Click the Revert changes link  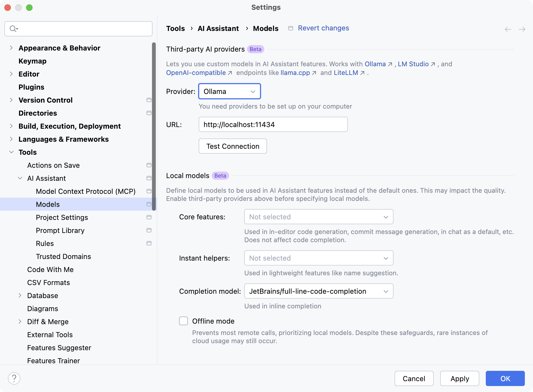tap(323, 28)
